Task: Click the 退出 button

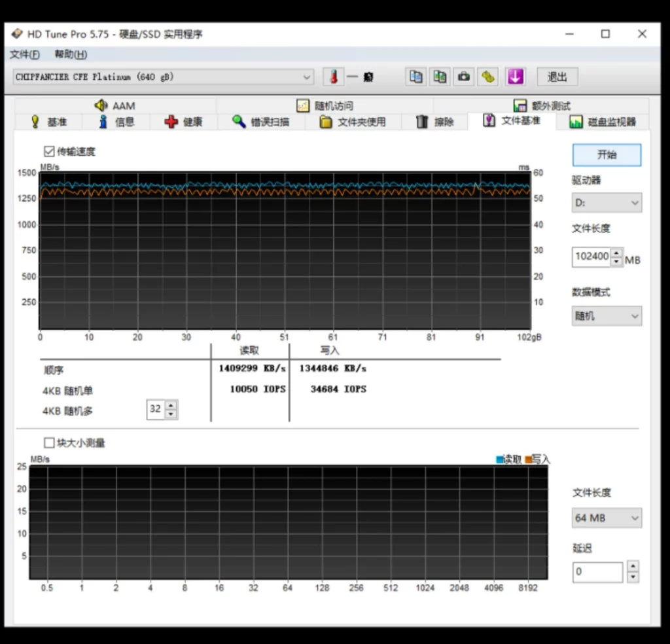Action: [x=557, y=77]
